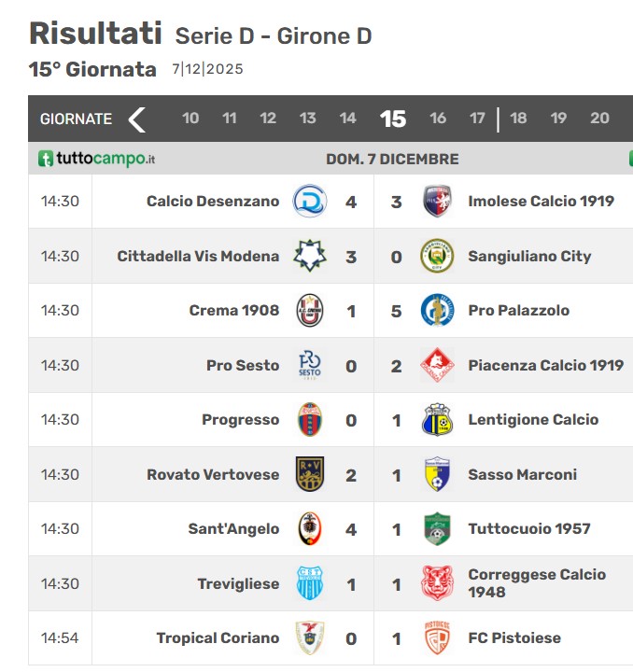Select the FC Pistoiese orange crest

[x=437, y=637]
